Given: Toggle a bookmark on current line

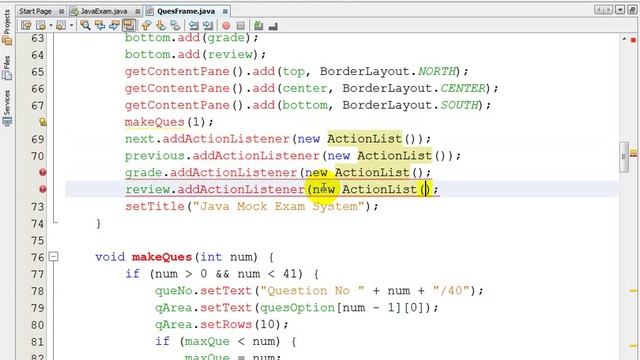Looking at the screenshot, I should [x=176, y=26].
